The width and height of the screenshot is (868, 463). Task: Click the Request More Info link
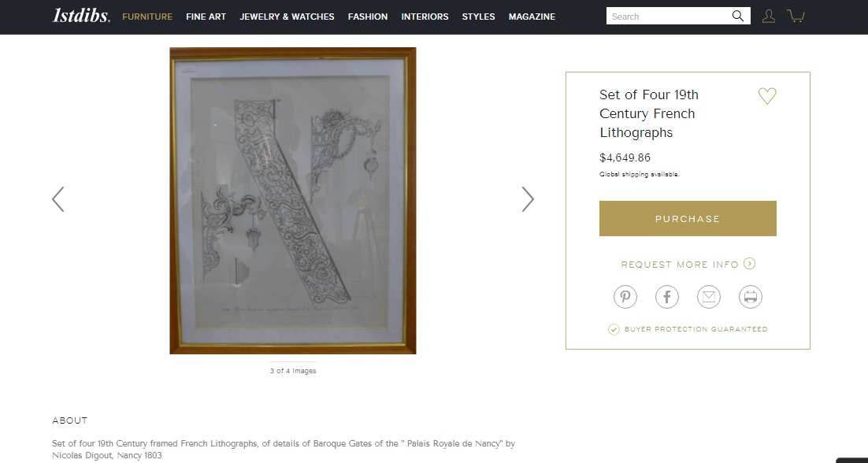[680, 265]
